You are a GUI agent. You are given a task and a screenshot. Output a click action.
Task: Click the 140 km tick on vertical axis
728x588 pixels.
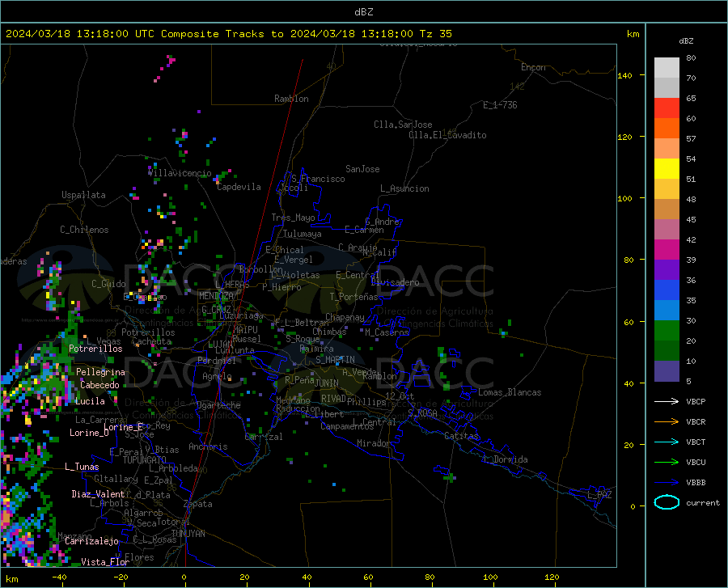click(x=625, y=75)
